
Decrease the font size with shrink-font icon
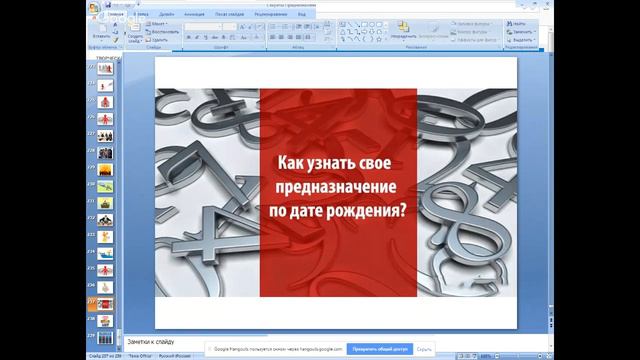(250, 27)
